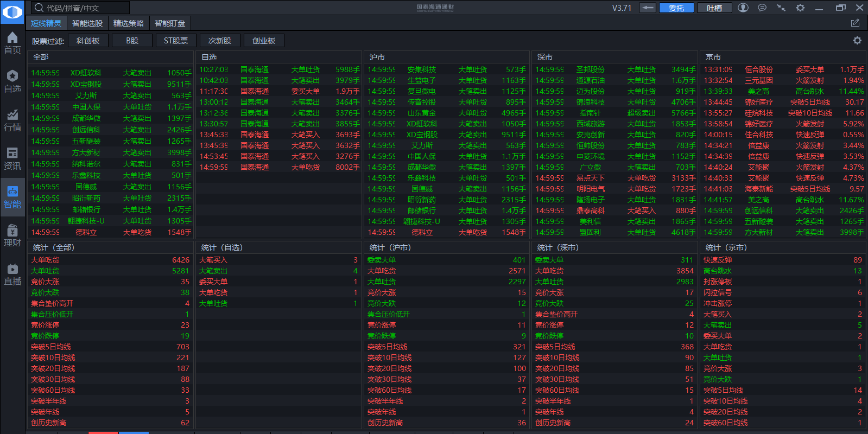
Task: Select the 安集科技 row in the 沪市 panel
Action: [447, 69]
